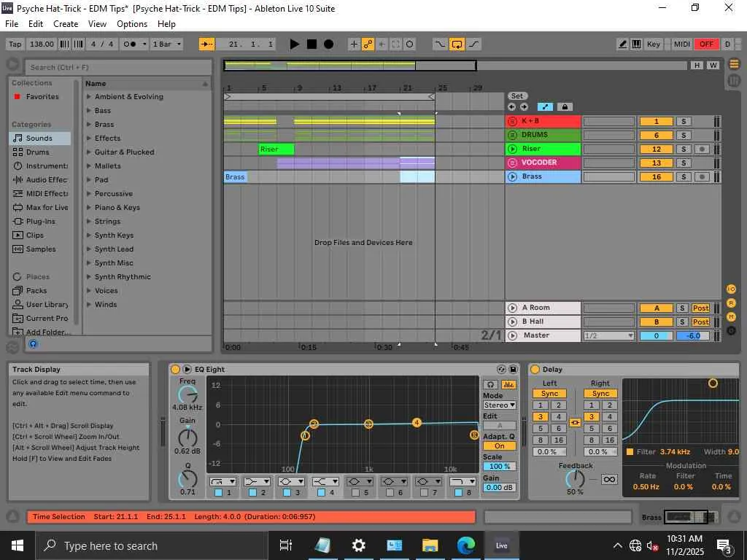This screenshot has height=560, width=747.
Task: Open the Edit menu
Action: click(36, 24)
